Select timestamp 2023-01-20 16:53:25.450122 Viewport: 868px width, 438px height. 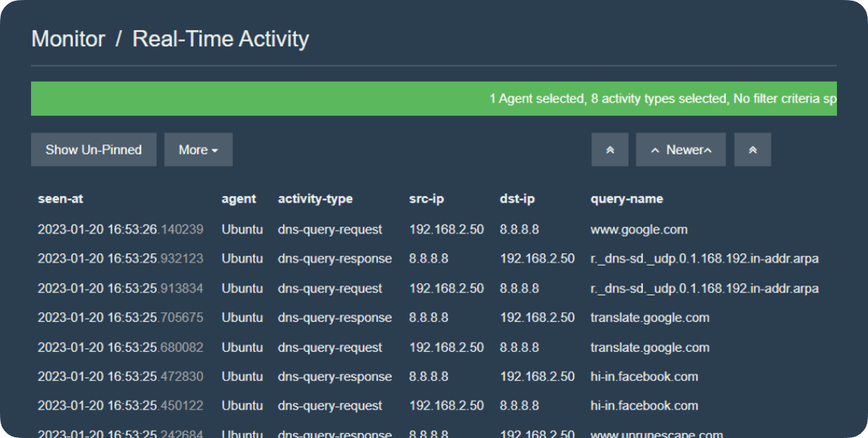(121, 406)
